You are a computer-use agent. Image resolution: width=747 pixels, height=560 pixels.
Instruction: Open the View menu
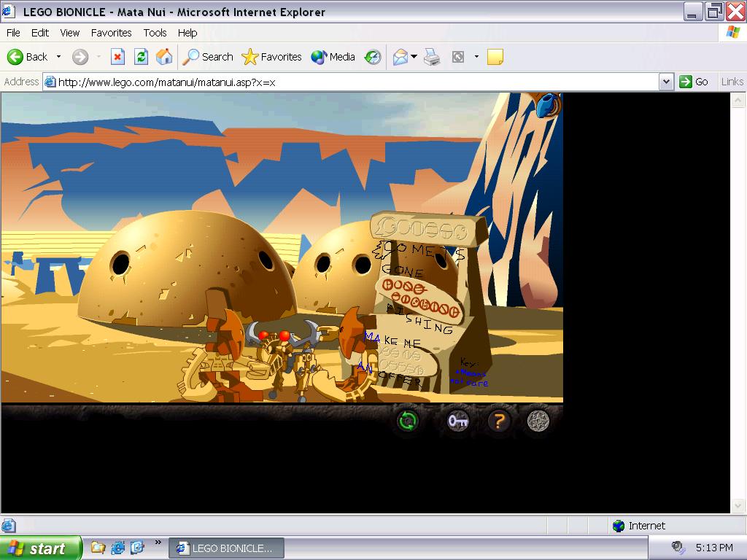[69, 33]
